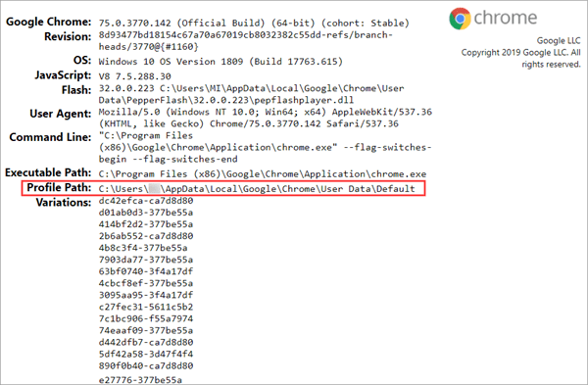Click the 'JavaScript:' label

tap(63, 75)
